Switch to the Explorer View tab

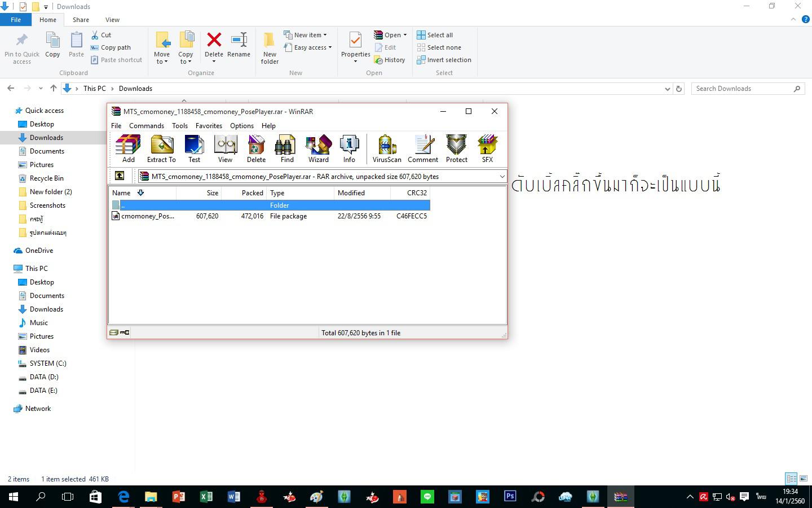[x=112, y=20]
